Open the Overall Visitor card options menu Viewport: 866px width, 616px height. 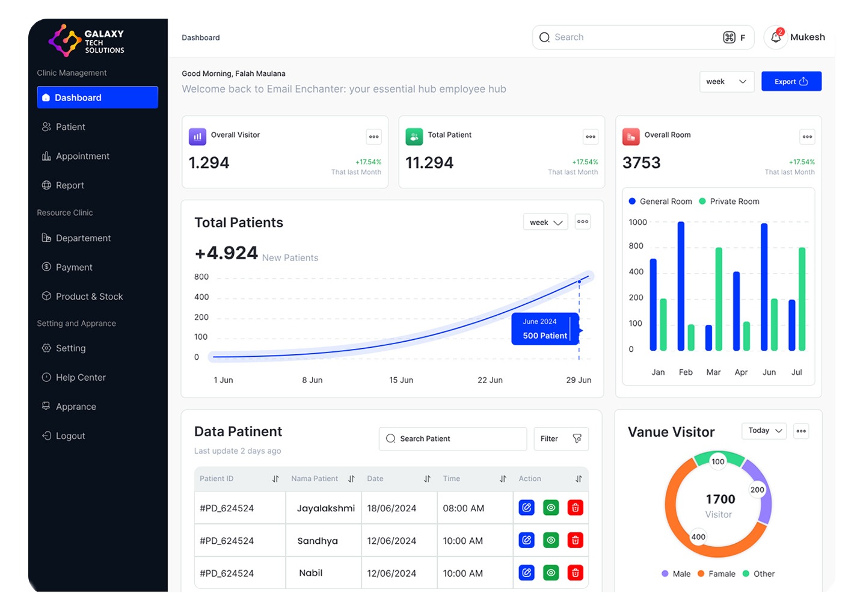(x=373, y=137)
